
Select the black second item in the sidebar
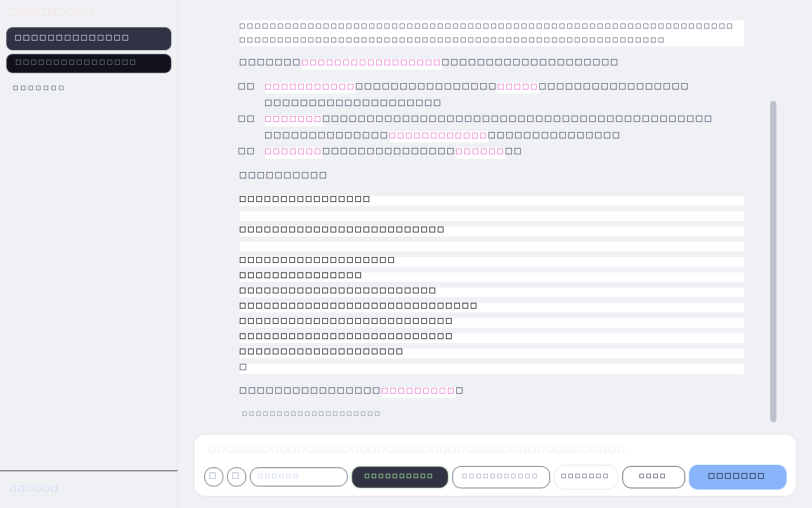pyautogui.click(x=89, y=63)
